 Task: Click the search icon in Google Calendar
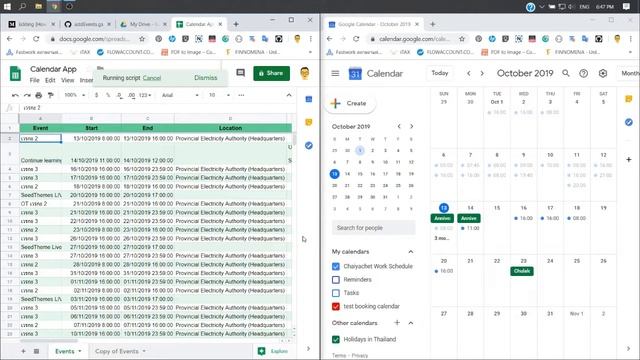coord(566,73)
